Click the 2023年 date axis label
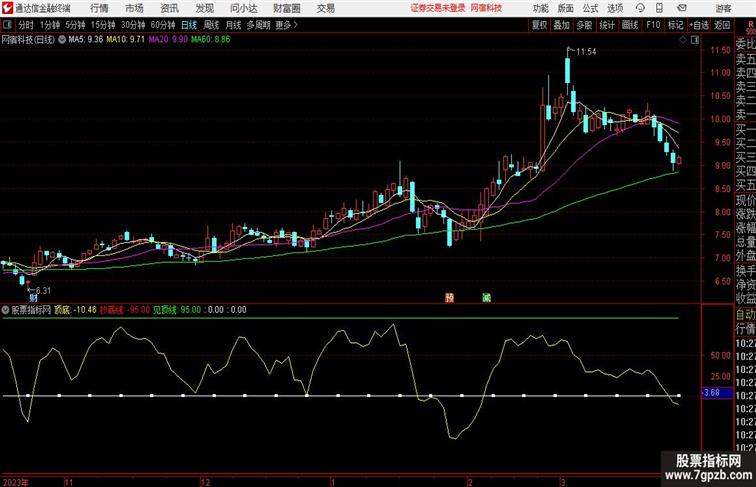 tap(15, 482)
